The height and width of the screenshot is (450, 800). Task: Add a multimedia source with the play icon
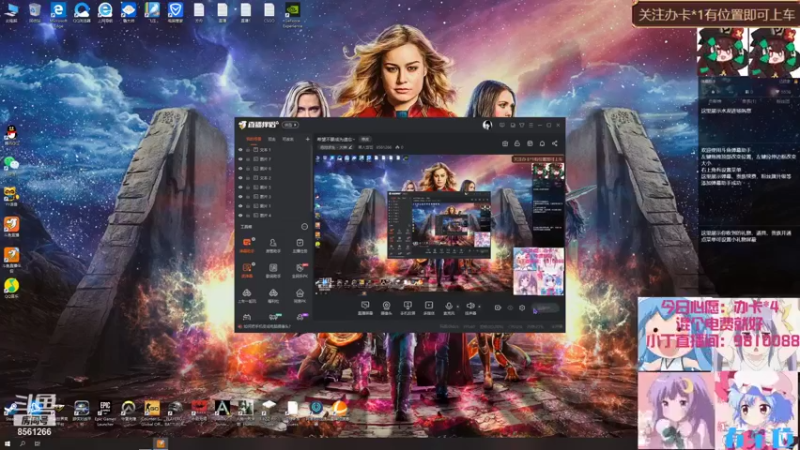(429, 308)
